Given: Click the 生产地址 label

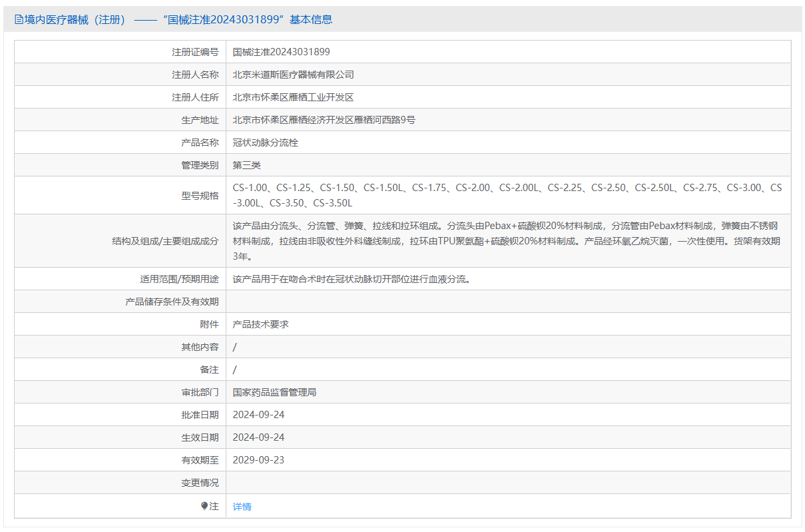Looking at the screenshot, I should pyautogui.click(x=200, y=120).
